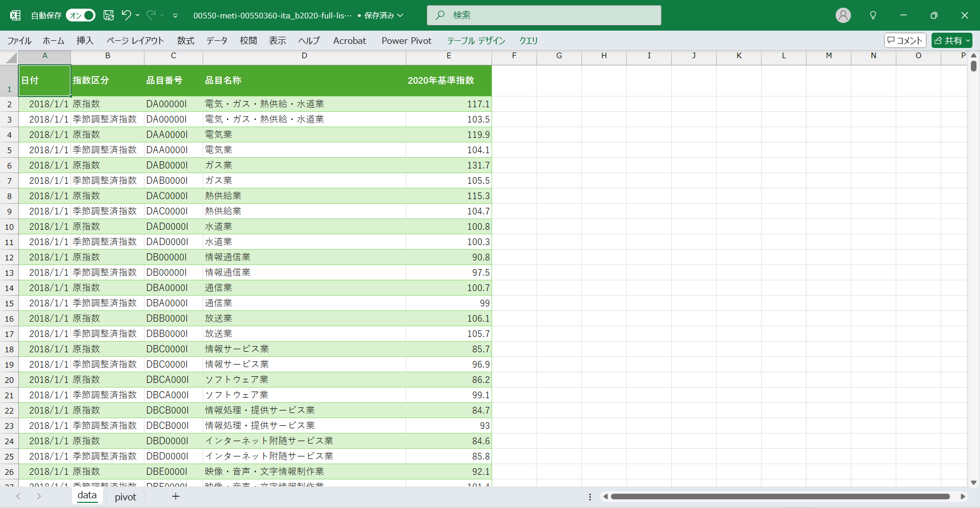Click next sheet navigation arrow
The image size is (980, 508).
tap(39, 496)
